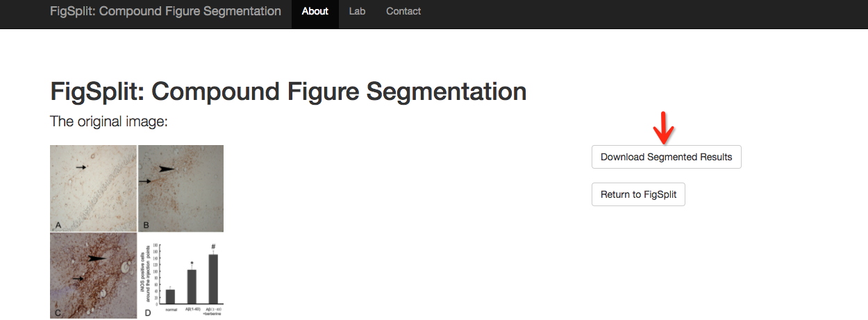Click the panel B tissue image

point(181,188)
